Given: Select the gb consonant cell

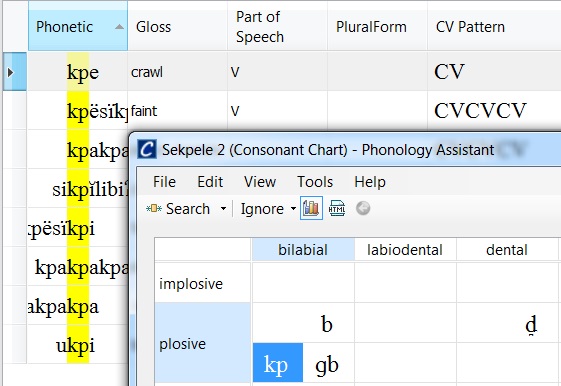Looking at the screenshot, I should (327, 364).
